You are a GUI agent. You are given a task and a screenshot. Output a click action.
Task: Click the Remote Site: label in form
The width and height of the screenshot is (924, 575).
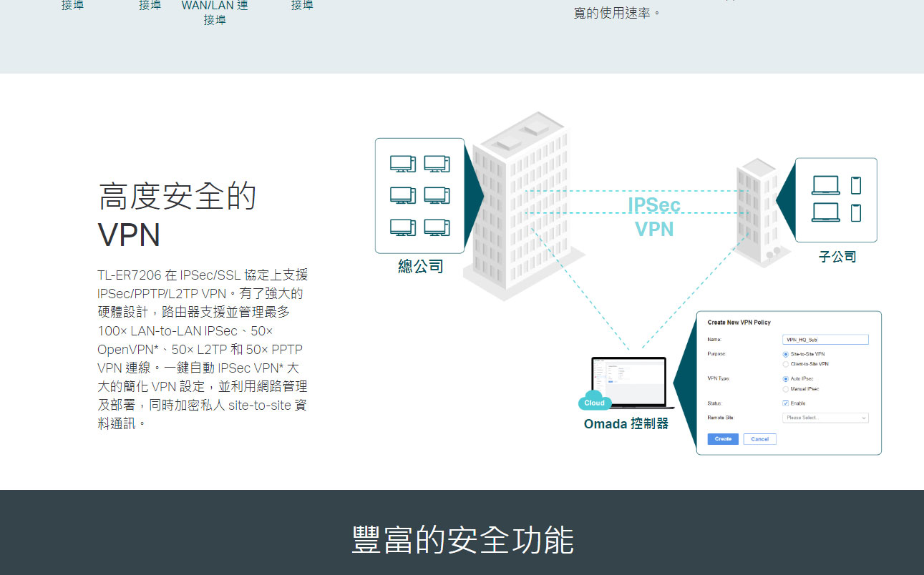coord(721,418)
